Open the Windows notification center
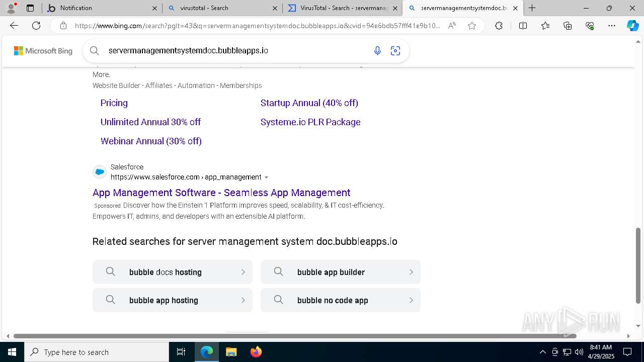This screenshot has height=362, width=644. (x=627, y=352)
